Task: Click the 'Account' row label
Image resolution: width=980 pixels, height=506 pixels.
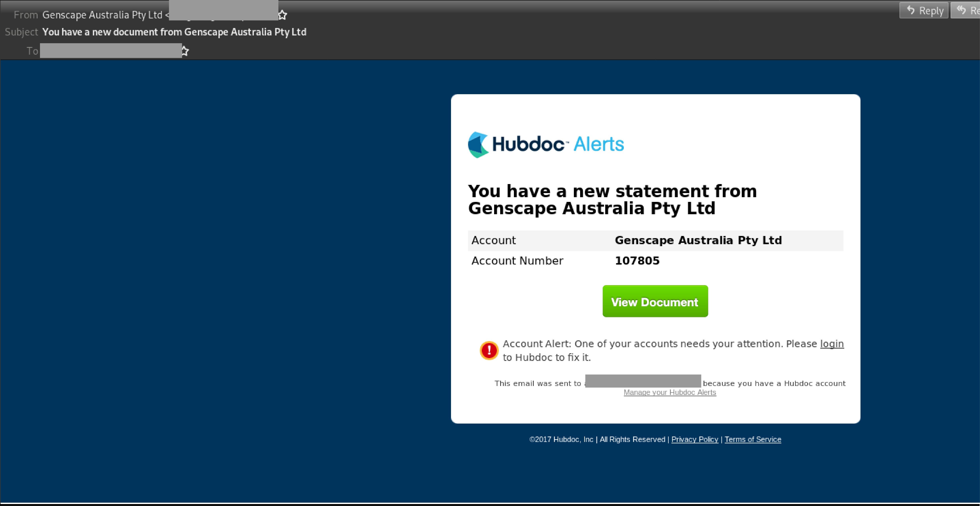Action: (x=493, y=240)
